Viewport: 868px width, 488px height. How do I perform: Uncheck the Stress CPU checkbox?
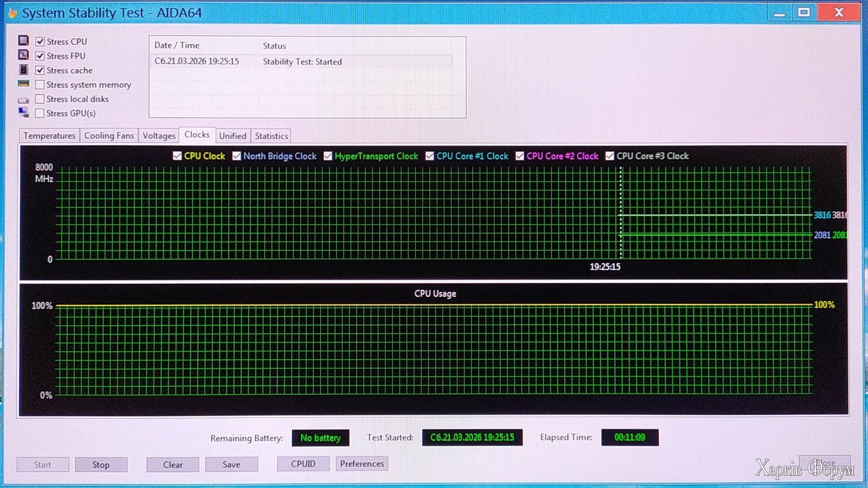40,42
